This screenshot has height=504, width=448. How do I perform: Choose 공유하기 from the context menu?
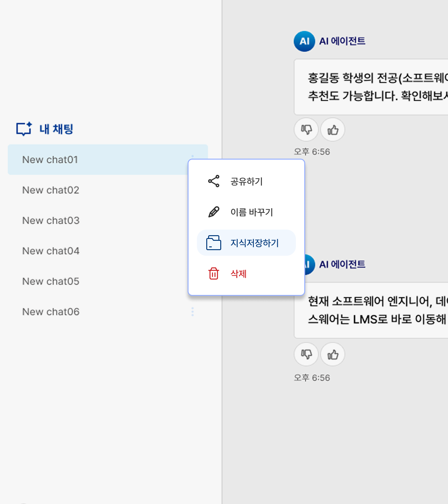pyautogui.click(x=246, y=181)
